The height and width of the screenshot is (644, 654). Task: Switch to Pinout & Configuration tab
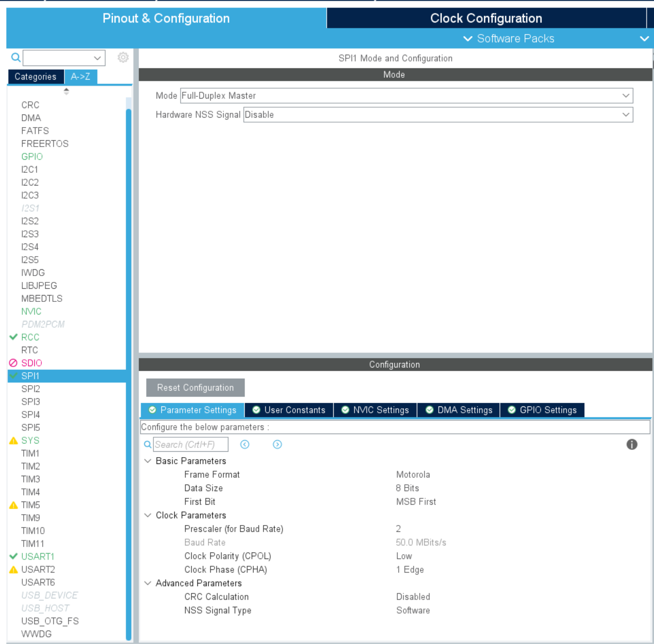tap(166, 18)
